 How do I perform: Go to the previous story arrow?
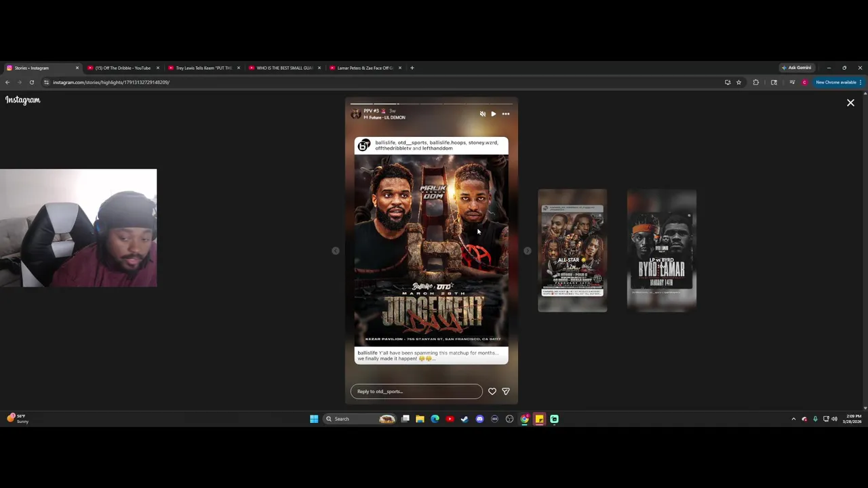(x=335, y=251)
